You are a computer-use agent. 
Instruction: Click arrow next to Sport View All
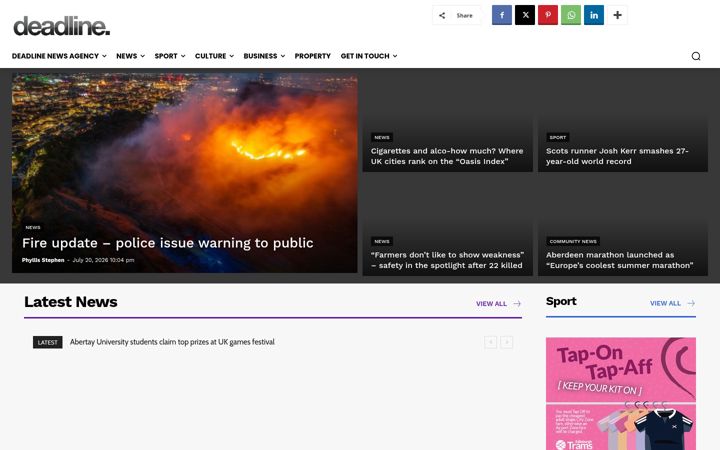click(691, 303)
